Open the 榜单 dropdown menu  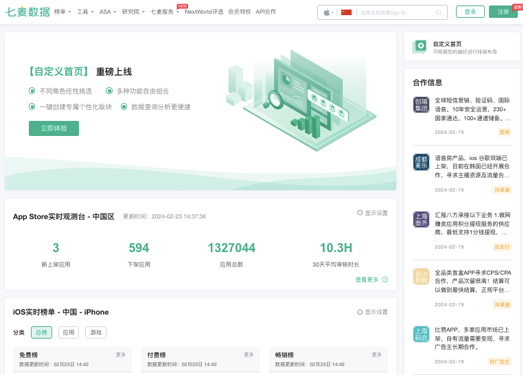click(x=62, y=12)
